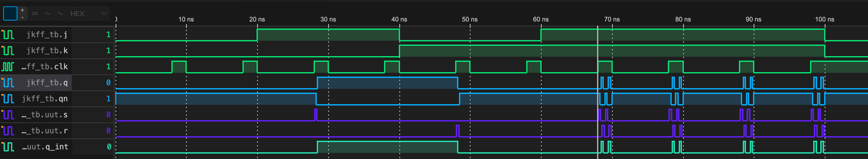Select the digital bus render style icon
Image resolution: width=868 pixels, height=159 pixels.
35,13
